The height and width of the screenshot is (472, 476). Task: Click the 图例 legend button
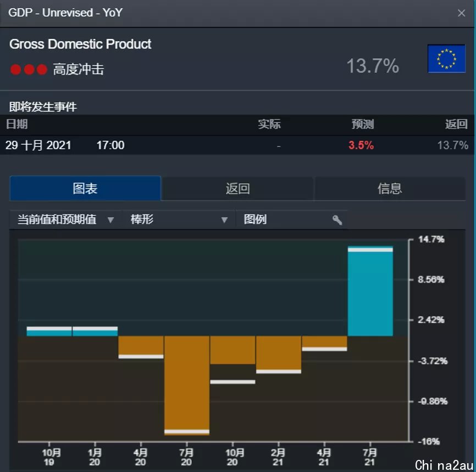pos(291,219)
